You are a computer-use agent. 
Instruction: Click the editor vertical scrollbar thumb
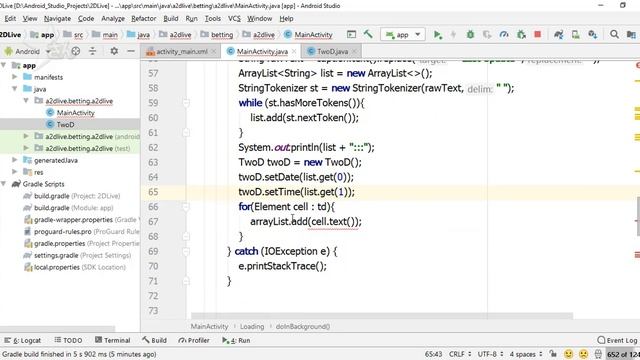pyautogui.click(x=638, y=216)
